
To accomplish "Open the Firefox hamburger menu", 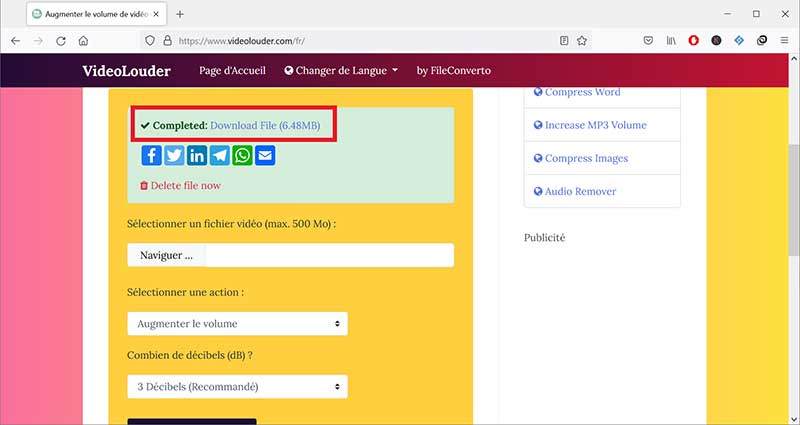I will click(x=784, y=41).
